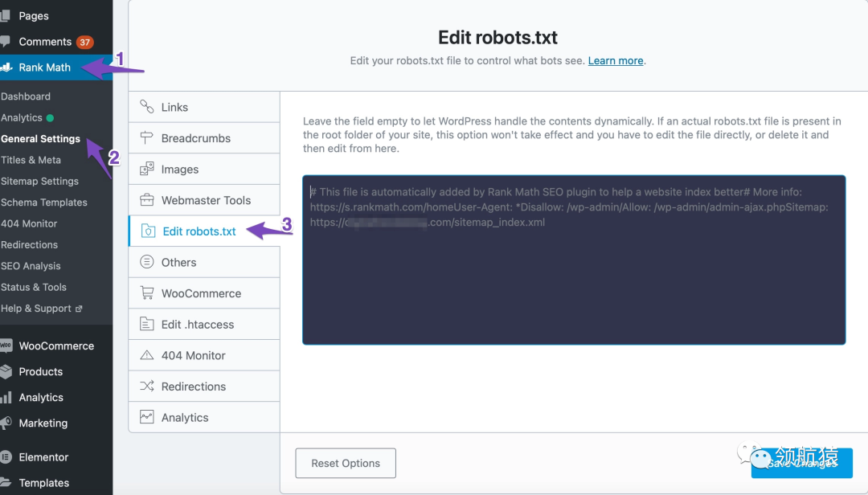The height and width of the screenshot is (495, 868).
Task: Click the WooCommerce cart icon in settings
Action: click(x=147, y=293)
